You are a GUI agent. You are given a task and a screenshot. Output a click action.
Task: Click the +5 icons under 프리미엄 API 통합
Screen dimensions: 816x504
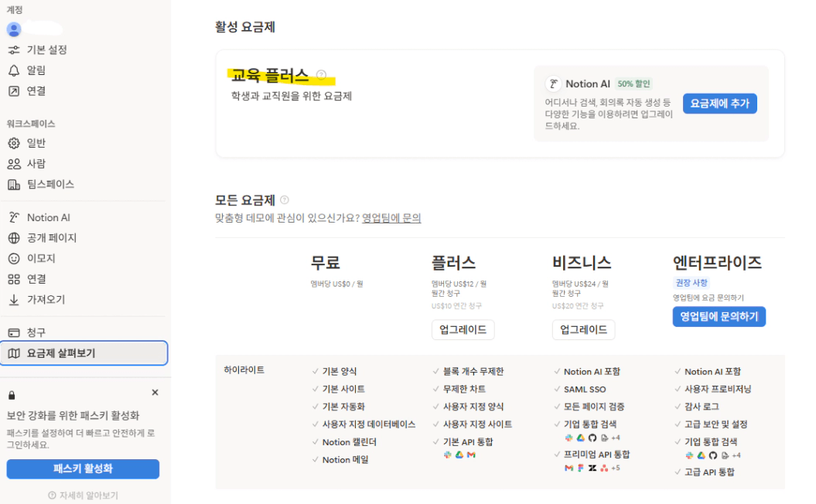pyautogui.click(x=592, y=468)
